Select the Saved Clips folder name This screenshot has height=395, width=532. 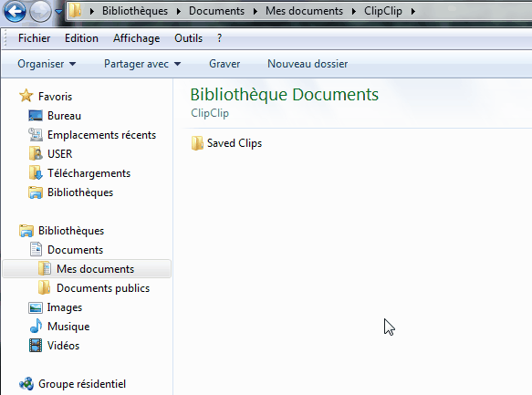click(235, 143)
